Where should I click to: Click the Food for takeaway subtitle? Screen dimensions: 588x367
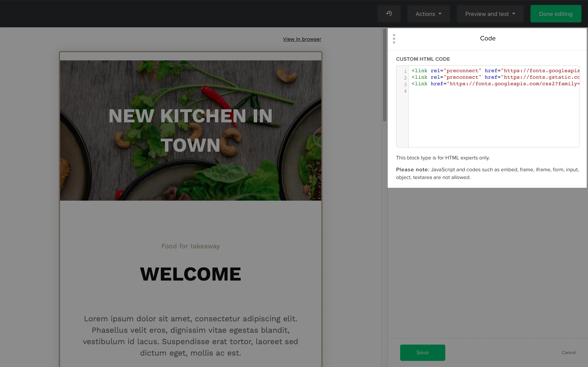190,246
